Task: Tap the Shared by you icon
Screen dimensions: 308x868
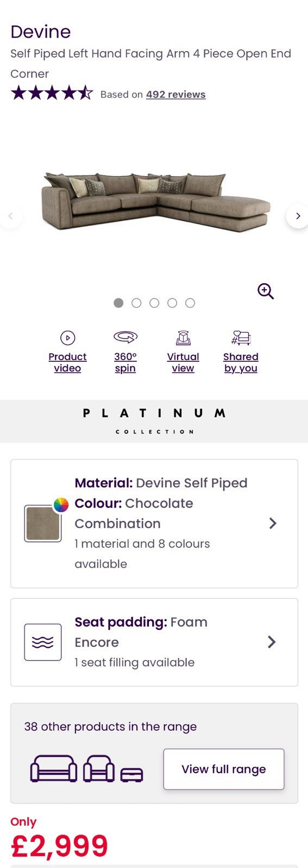Action: [241, 338]
